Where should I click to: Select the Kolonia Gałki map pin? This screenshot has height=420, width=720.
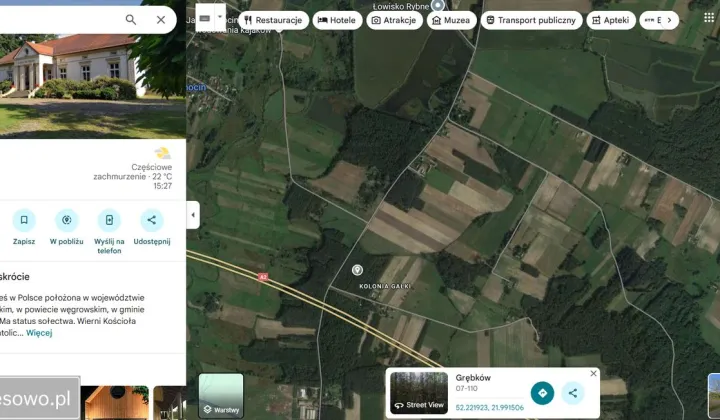coord(357,270)
